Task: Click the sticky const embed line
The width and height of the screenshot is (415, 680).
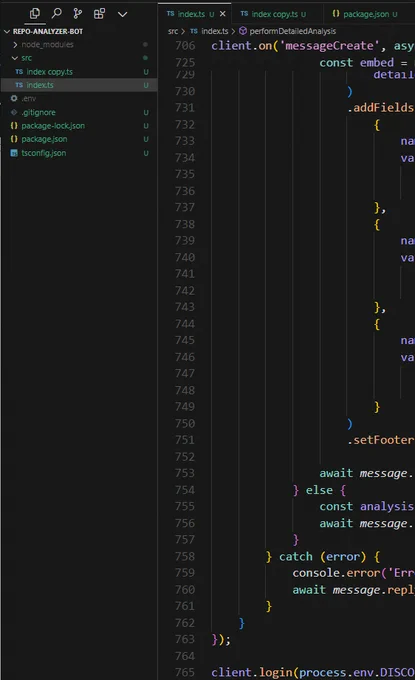Action: 366,63
